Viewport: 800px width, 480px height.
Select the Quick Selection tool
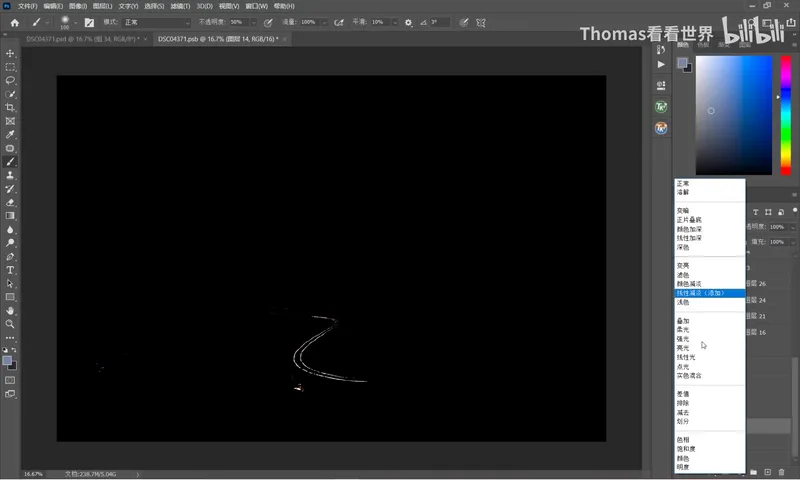10,94
